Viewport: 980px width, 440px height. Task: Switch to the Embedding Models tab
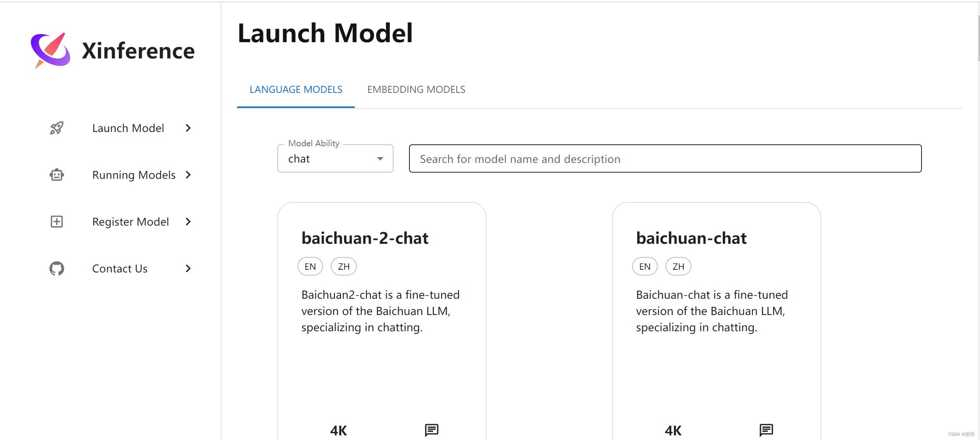(x=416, y=90)
